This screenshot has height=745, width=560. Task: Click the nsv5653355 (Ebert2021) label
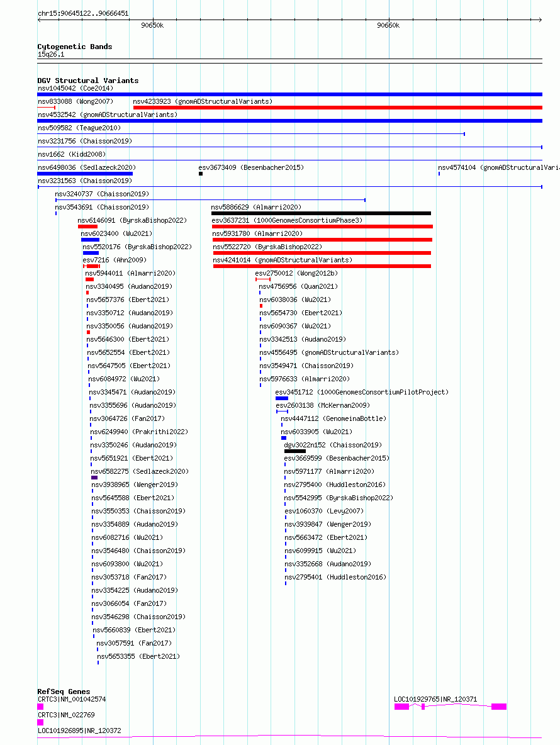[x=138, y=657]
